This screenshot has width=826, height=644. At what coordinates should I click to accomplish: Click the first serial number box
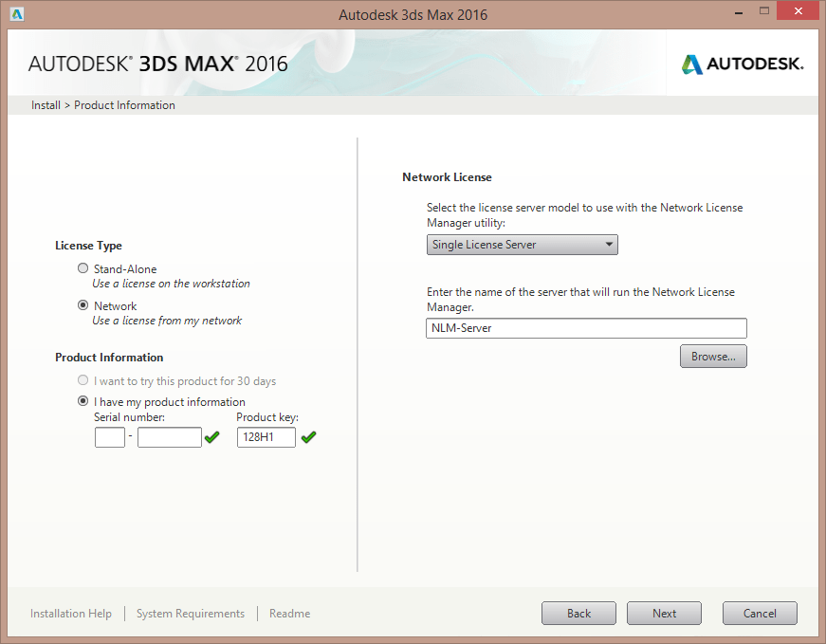(110, 437)
